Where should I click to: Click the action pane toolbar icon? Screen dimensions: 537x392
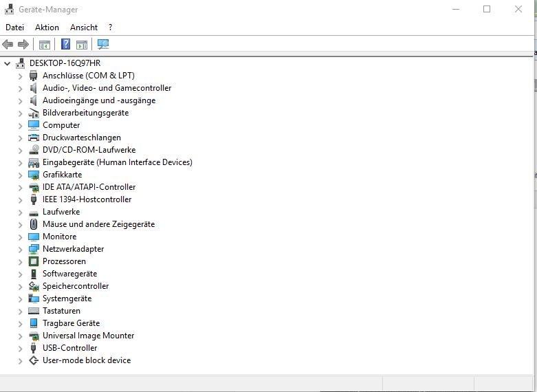[x=82, y=45]
